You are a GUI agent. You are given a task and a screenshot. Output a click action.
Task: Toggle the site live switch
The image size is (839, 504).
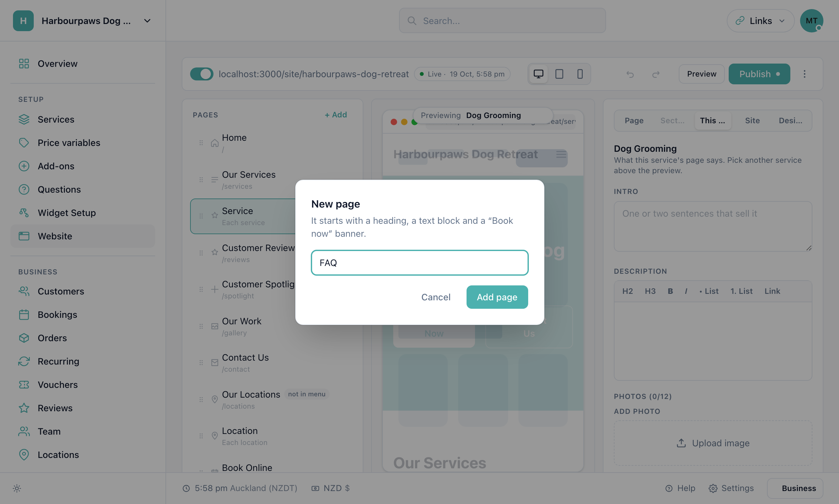tap(201, 74)
